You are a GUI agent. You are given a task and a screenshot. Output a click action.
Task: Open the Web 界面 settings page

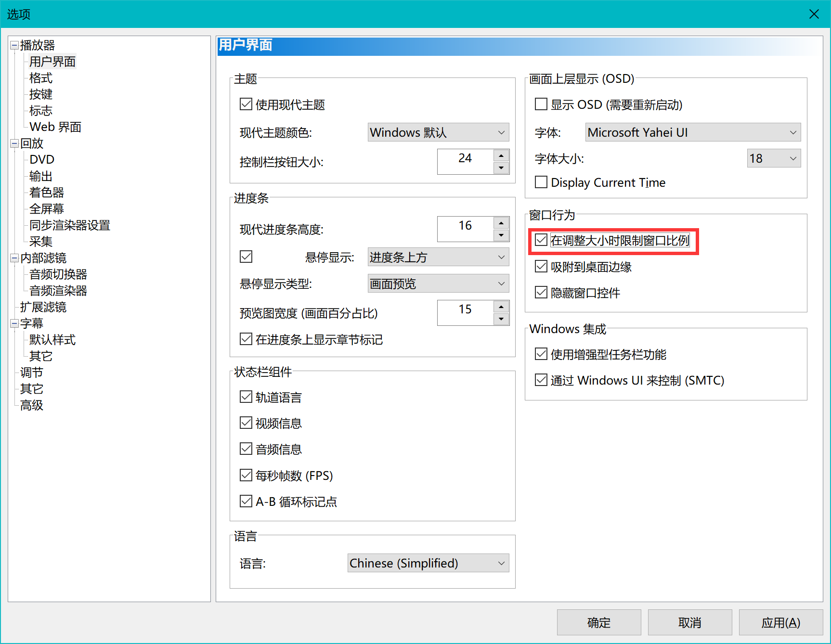[55, 127]
